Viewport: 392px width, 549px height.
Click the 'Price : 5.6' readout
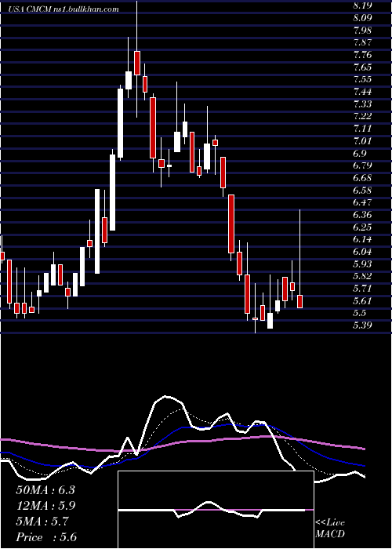pos(46,537)
